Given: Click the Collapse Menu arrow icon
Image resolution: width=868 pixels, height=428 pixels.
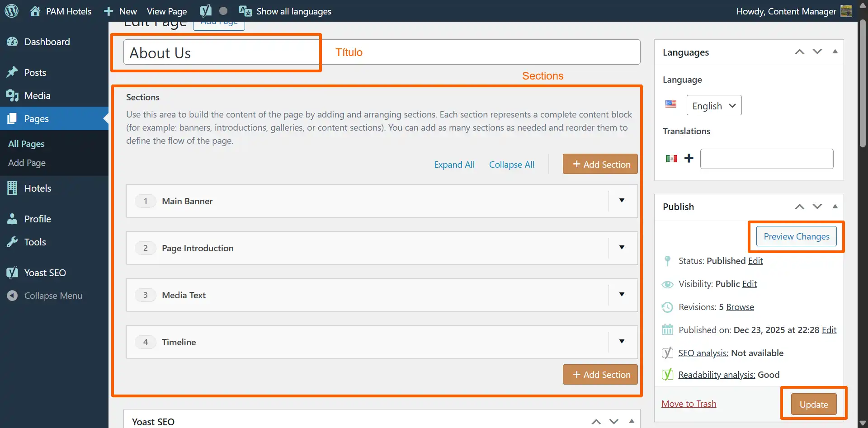Looking at the screenshot, I should [x=12, y=296].
